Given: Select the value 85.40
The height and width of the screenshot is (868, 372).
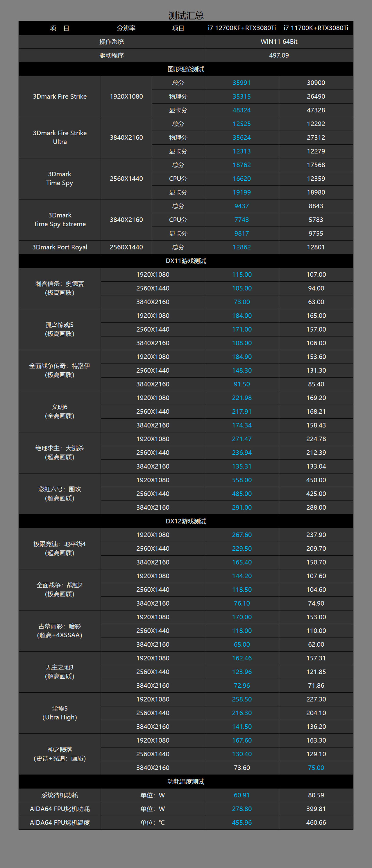Looking at the screenshot, I should (x=316, y=384).
